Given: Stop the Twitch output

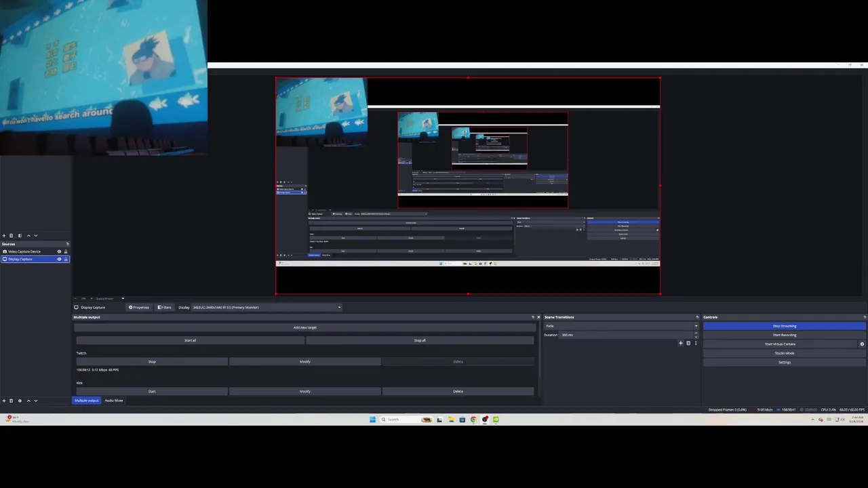Looking at the screenshot, I should coord(152,362).
